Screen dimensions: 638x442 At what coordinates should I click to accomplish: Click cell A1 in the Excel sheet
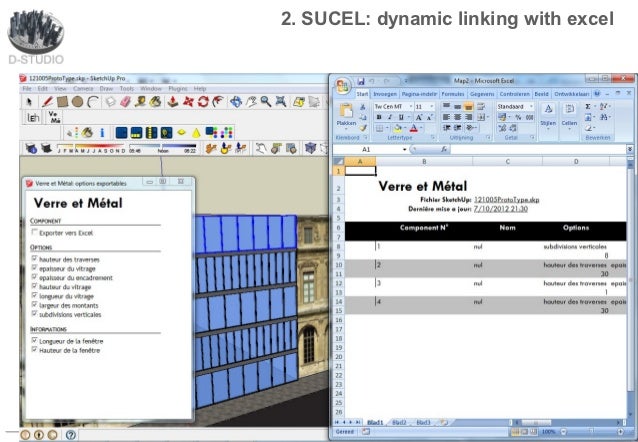360,171
